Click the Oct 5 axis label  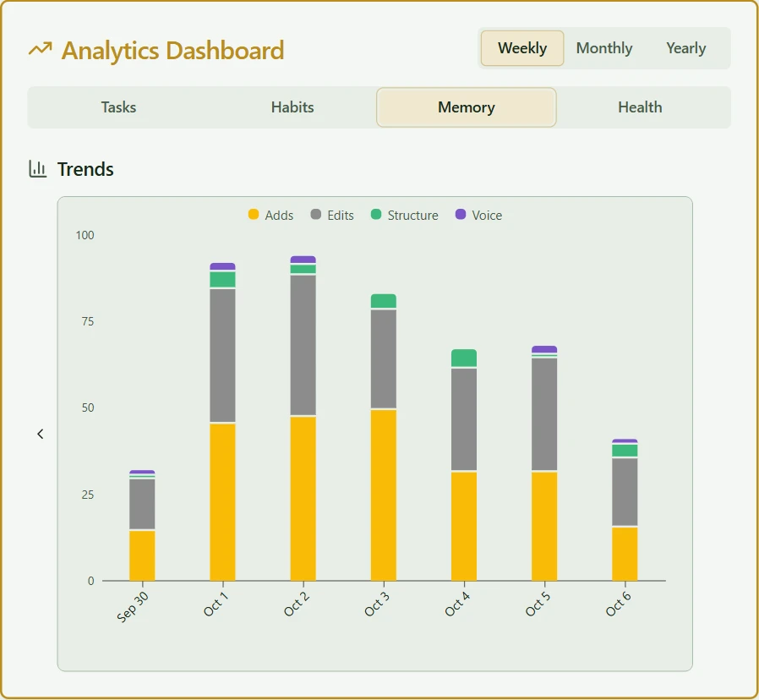(x=538, y=604)
